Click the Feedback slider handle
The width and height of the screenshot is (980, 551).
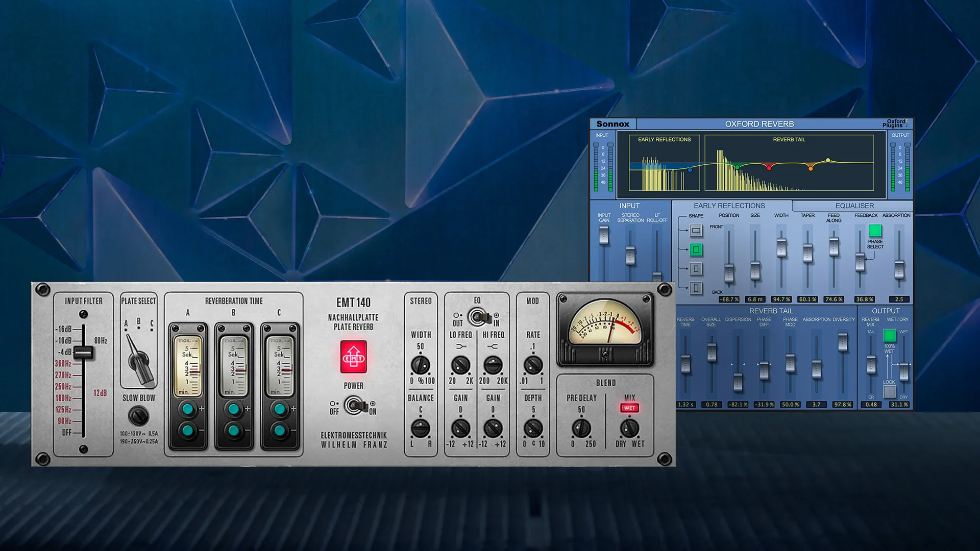pos(860,262)
